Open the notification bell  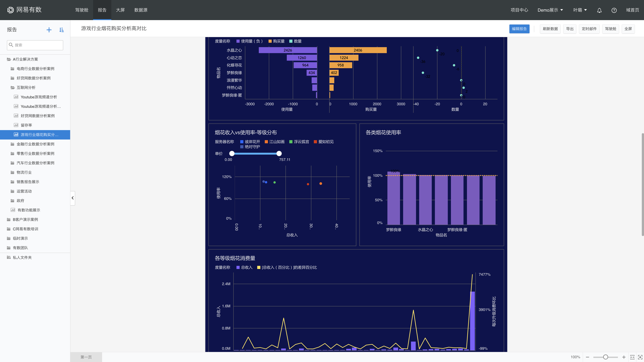[599, 10]
